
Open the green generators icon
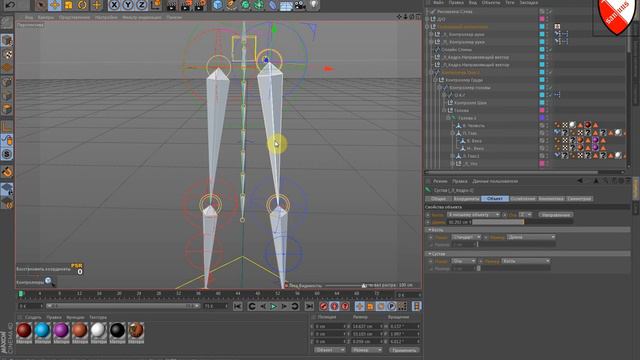pos(245,5)
